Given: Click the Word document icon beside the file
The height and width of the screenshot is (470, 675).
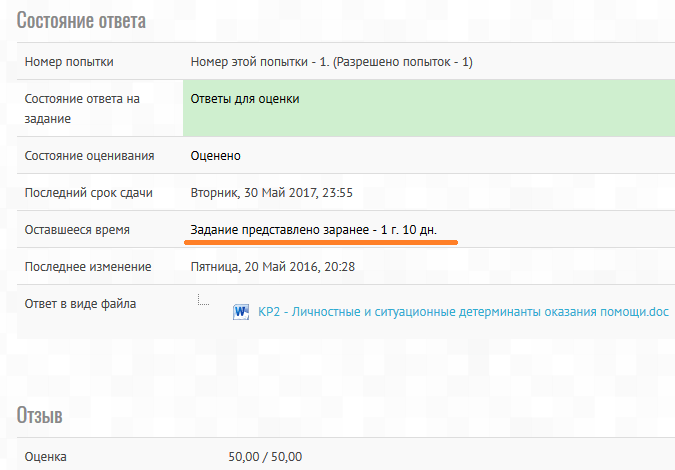Looking at the screenshot, I should 241,312.
